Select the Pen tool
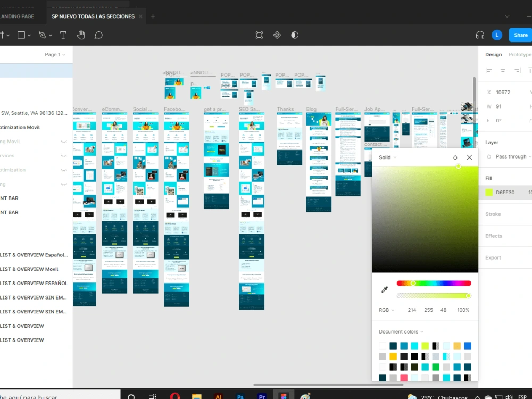 pyautogui.click(x=43, y=35)
